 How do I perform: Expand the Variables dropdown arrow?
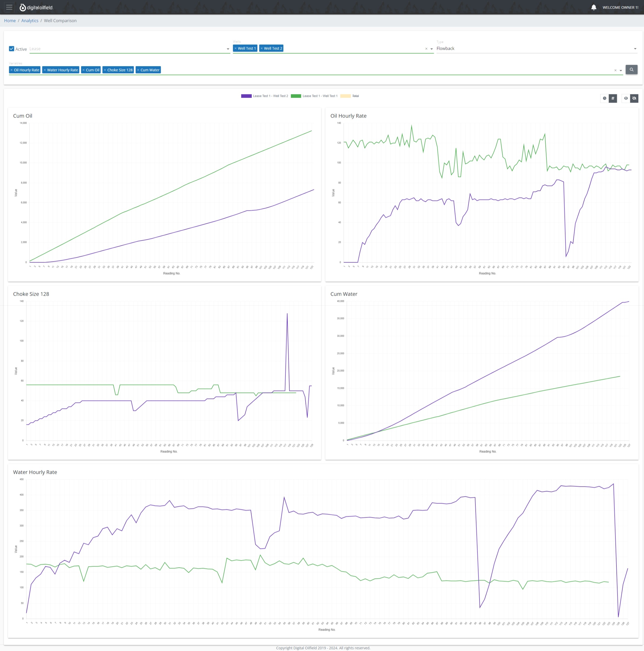pyautogui.click(x=620, y=71)
